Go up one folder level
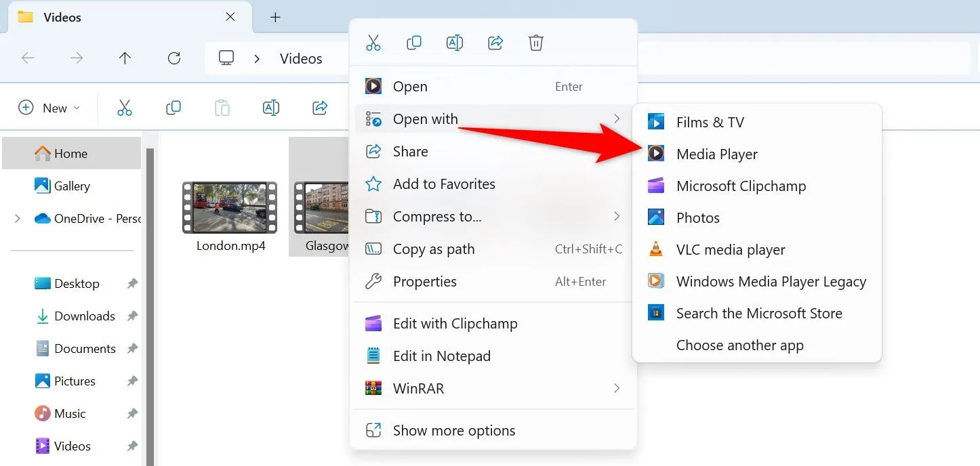 click(125, 58)
